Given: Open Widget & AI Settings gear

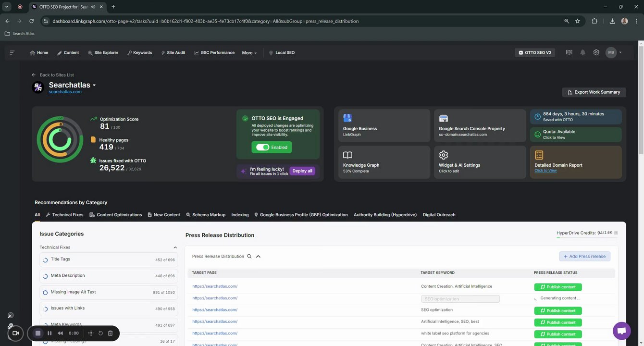Looking at the screenshot, I should (444, 155).
